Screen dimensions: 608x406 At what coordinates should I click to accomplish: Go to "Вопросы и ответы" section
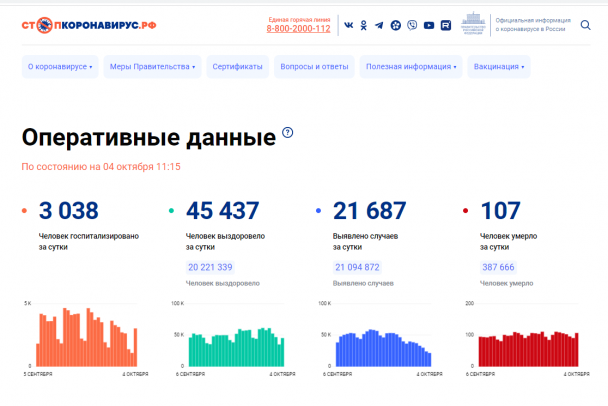click(x=314, y=67)
